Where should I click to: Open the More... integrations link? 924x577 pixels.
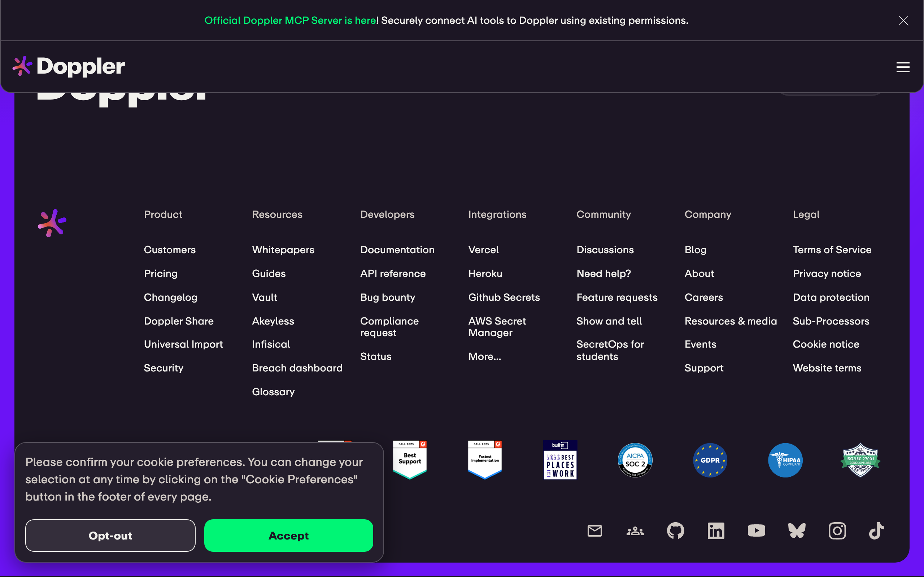pyautogui.click(x=484, y=356)
